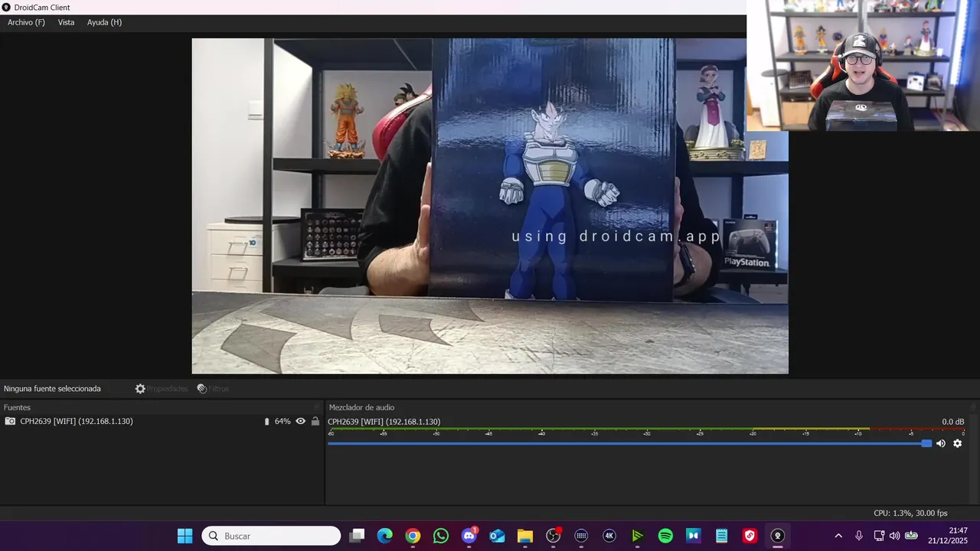The height and width of the screenshot is (551, 980).
Task: Mute the CPH2639 audio with speaker icon
Action: (x=941, y=443)
